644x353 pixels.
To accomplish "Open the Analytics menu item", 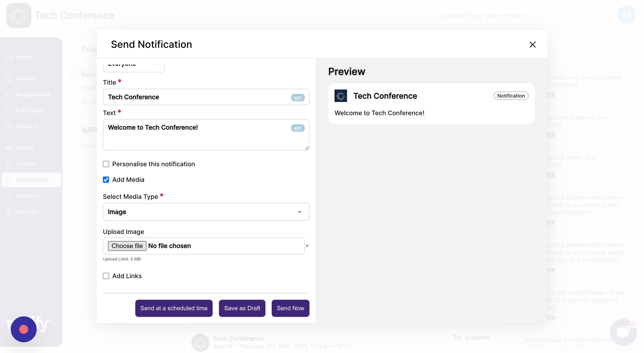I will click(28, 196).
